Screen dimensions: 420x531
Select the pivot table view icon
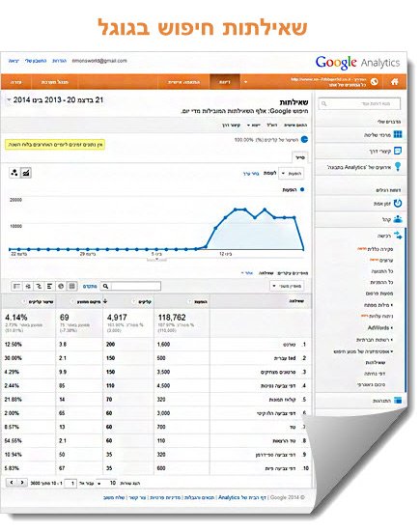(16, 287)
